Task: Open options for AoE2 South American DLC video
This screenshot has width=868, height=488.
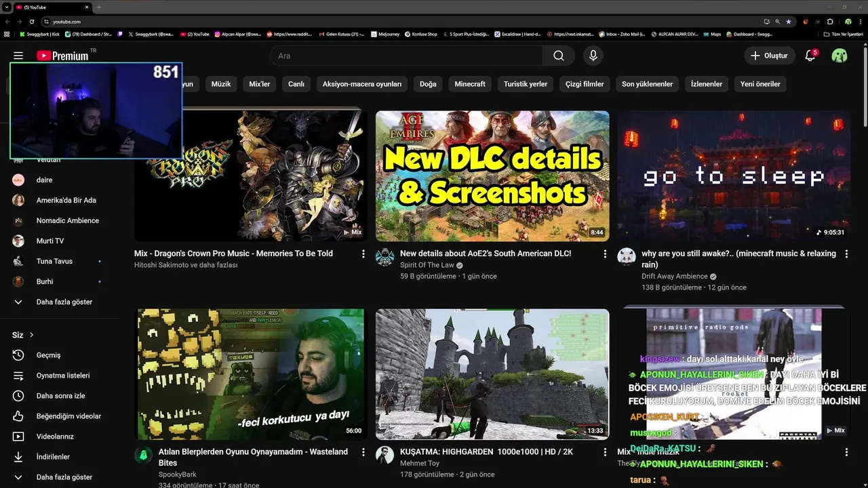Action: coord(605,253)
